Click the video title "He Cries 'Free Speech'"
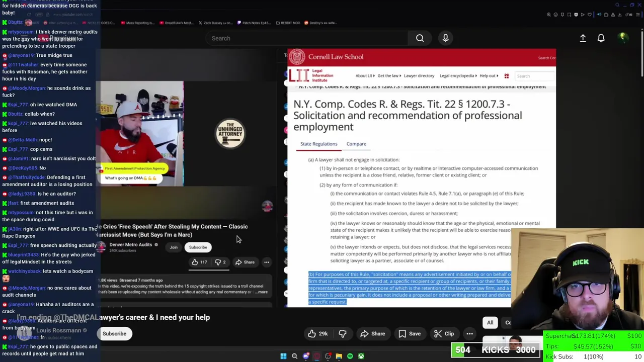 point(172,230)
